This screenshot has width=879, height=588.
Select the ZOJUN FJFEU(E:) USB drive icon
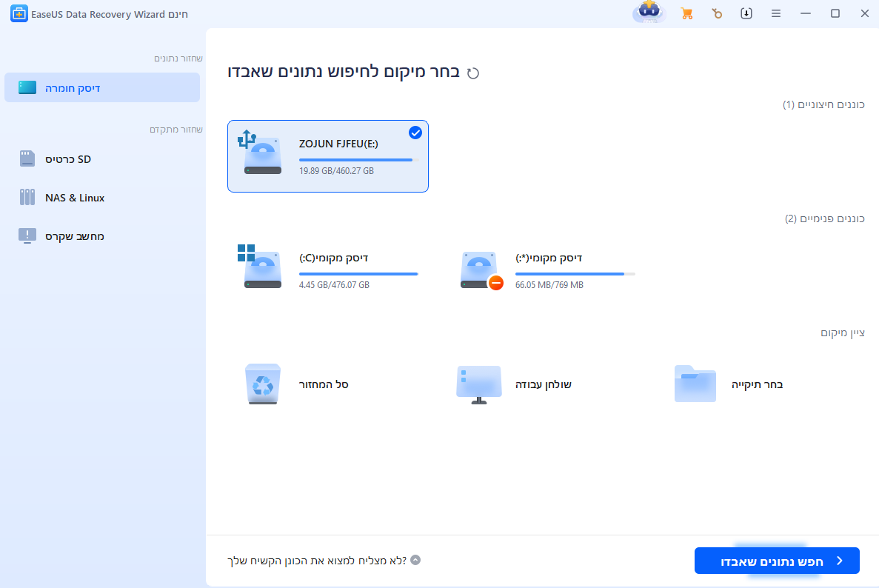click(260, 153)
